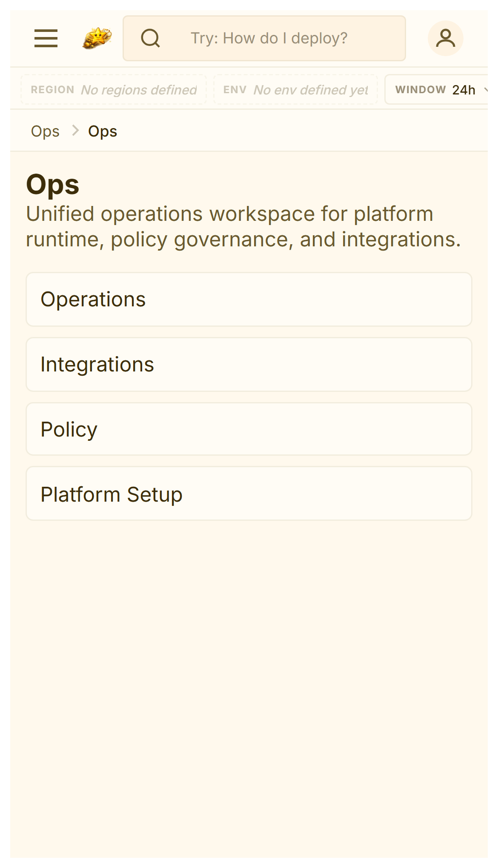Open the Integrations section card

pos(249,365)
